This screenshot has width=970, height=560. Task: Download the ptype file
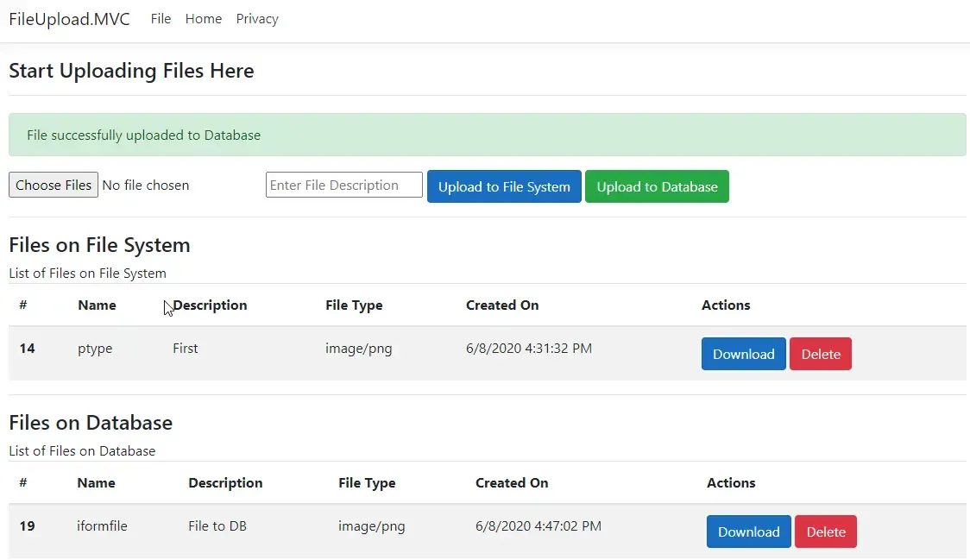[743, 354]
